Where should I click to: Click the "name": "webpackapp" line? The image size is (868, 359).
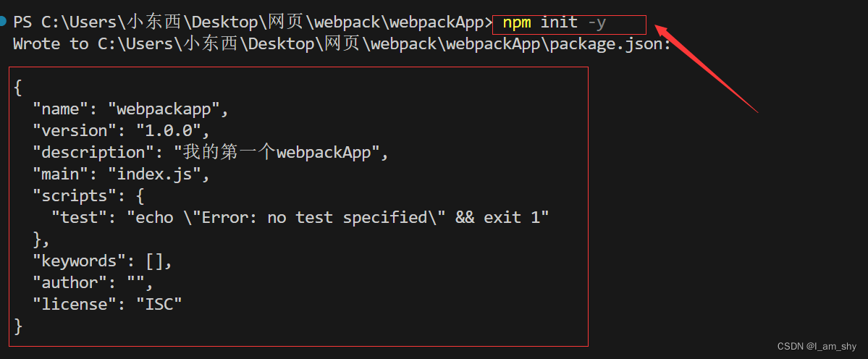[130, 109]
